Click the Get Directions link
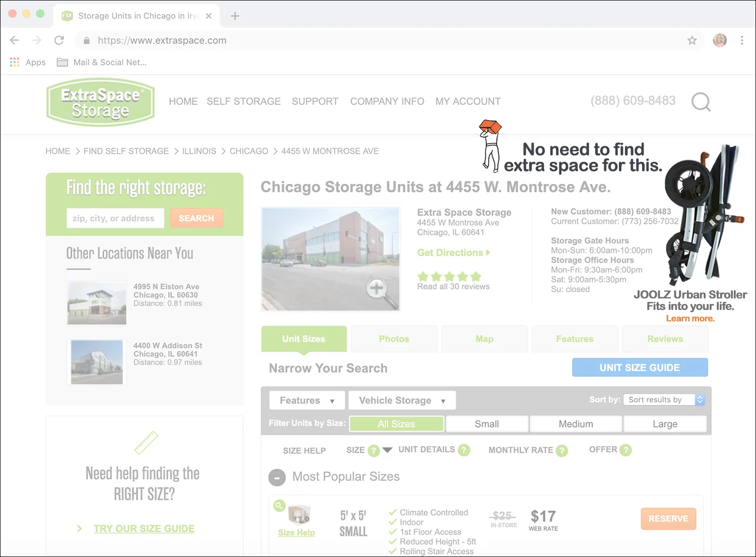Screen dimensions: 756x557 pos(454,253)
